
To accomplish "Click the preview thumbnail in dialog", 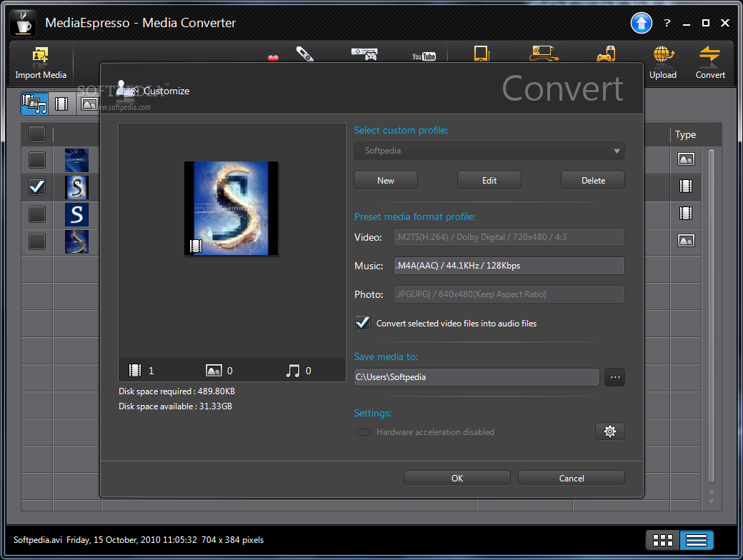I will [x=231, y=209].
